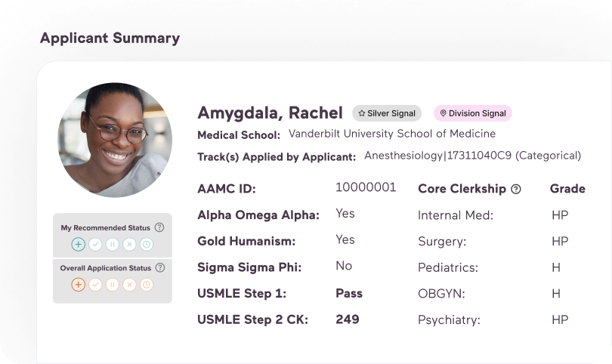The image size is (612, 364).
Task: Click the applicant name Amygdala, Rachel
Action: [x=270, y=113]
